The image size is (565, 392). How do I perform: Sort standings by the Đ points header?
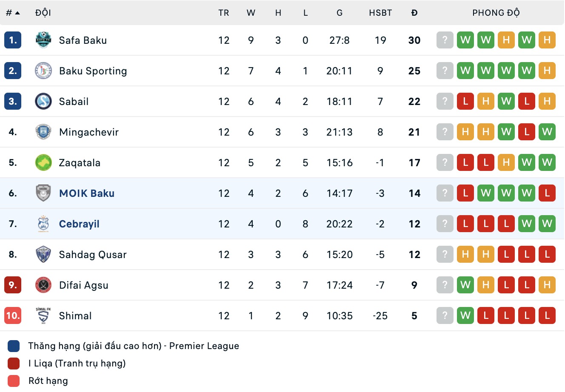click(x=414, y=13)
